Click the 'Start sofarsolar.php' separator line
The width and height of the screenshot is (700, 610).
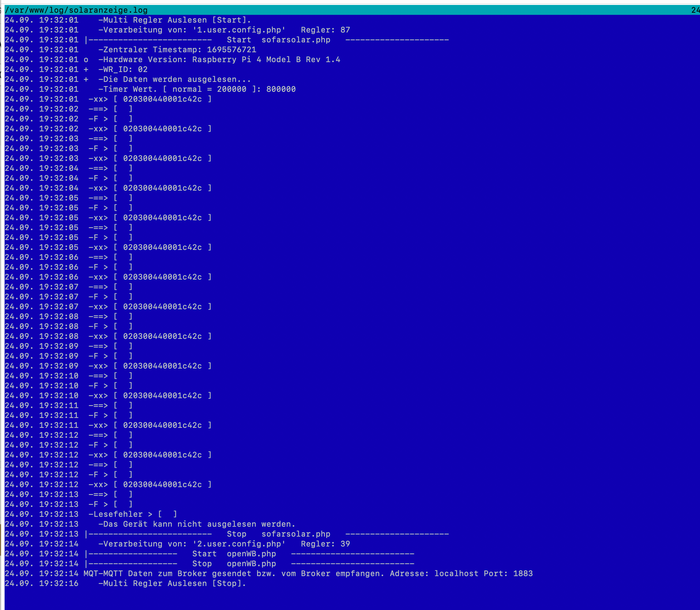click(278, 40)
